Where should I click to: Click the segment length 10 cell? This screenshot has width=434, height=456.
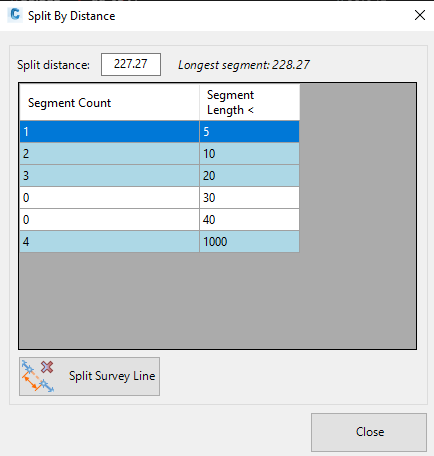(249, 154)
